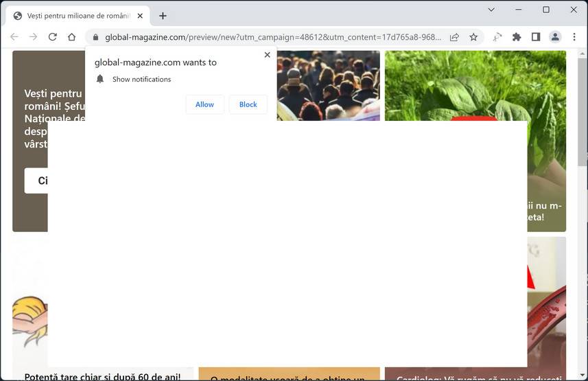Open the 'Cardiolog' article headline
The height and width of the screenshot is (381, 588).
point(479,378)
